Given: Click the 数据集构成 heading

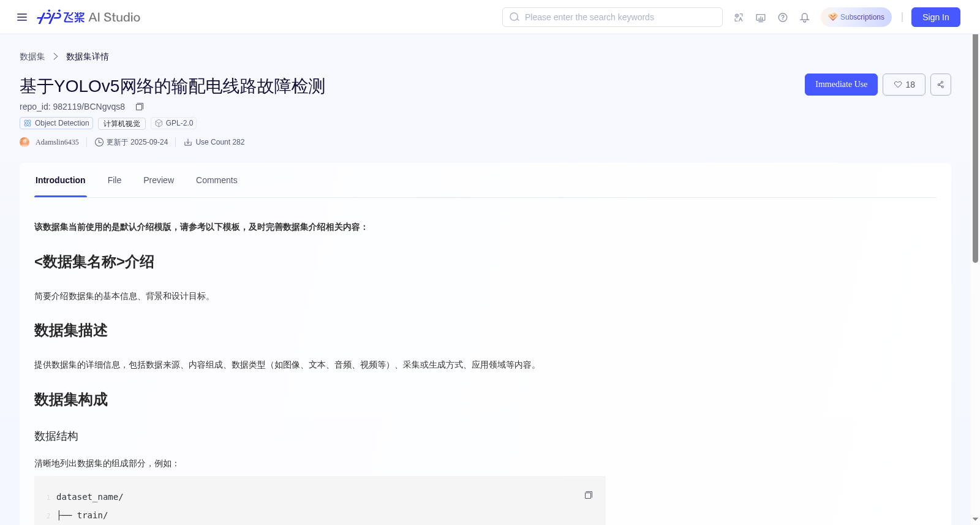Looking at the screenshot, I should point(71,399).
